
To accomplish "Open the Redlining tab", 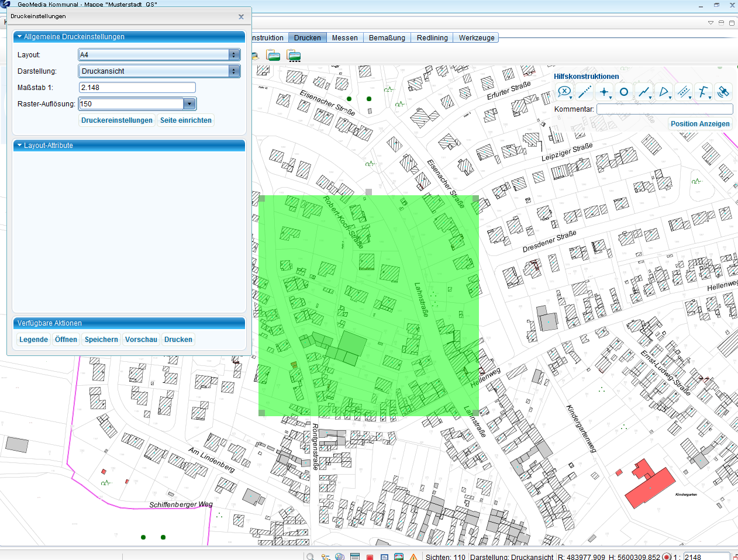I will point(432,38).
